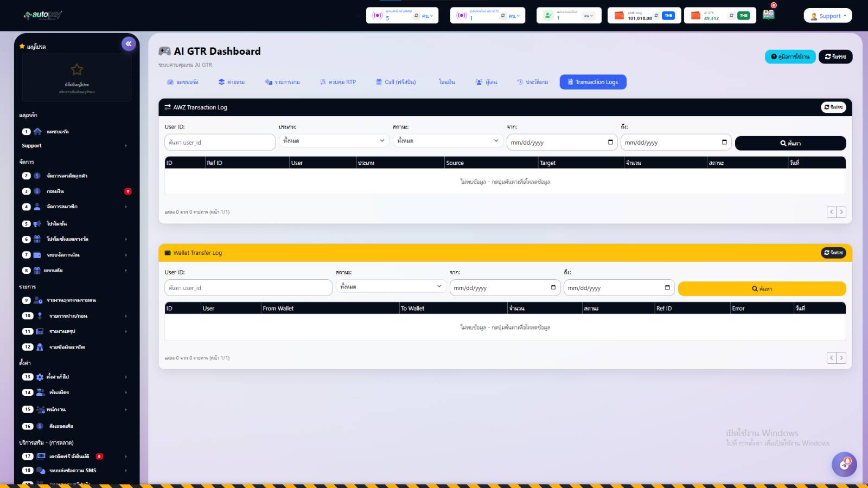Click the refresh button in AWZ Transaction Log
868x488 pixels.
point(833,107)
